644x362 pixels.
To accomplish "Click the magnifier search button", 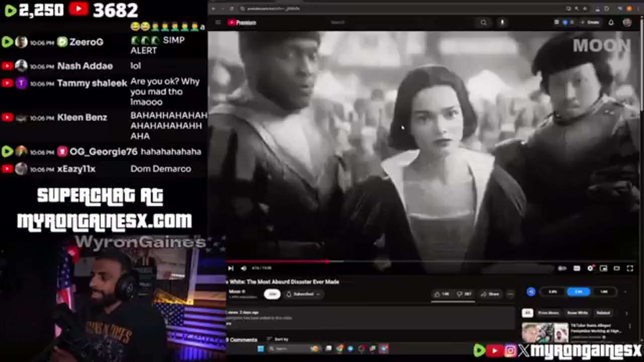I will click(x=484, y=22).
